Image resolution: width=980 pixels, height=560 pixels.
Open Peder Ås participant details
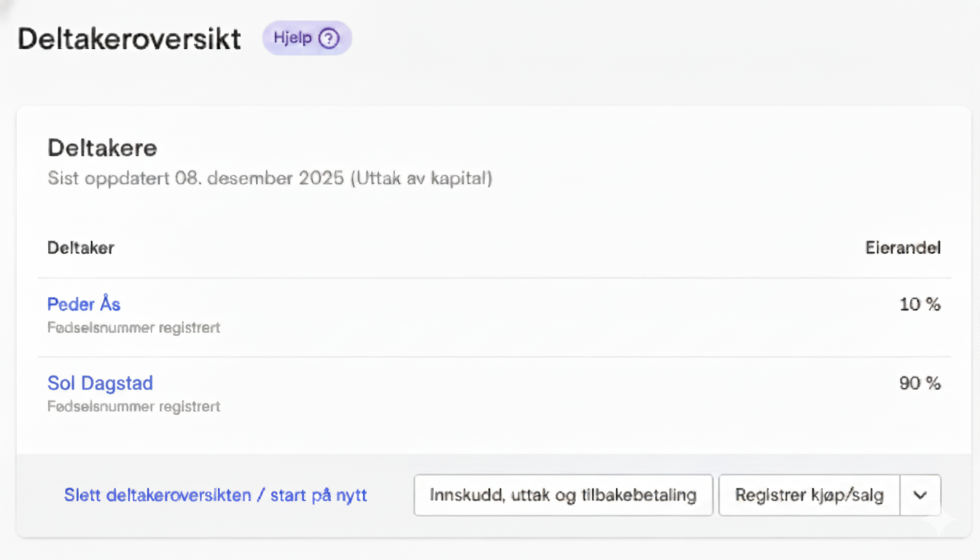tap(83, 304)
